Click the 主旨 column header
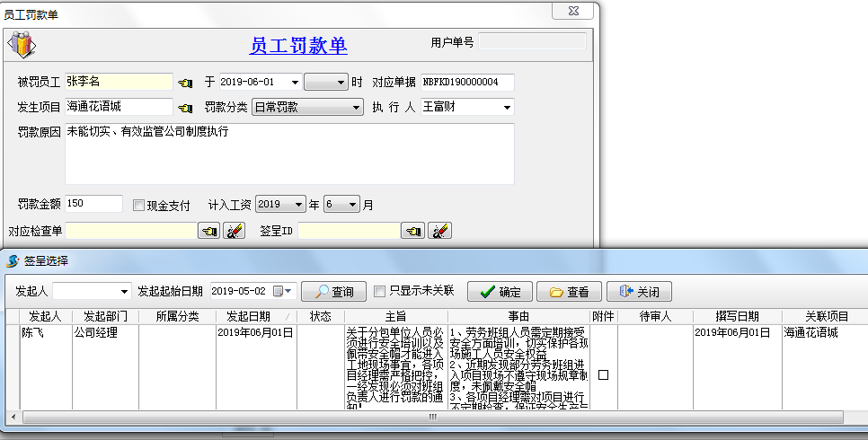The width and height of the screenshot is (868, 440). 395,316
